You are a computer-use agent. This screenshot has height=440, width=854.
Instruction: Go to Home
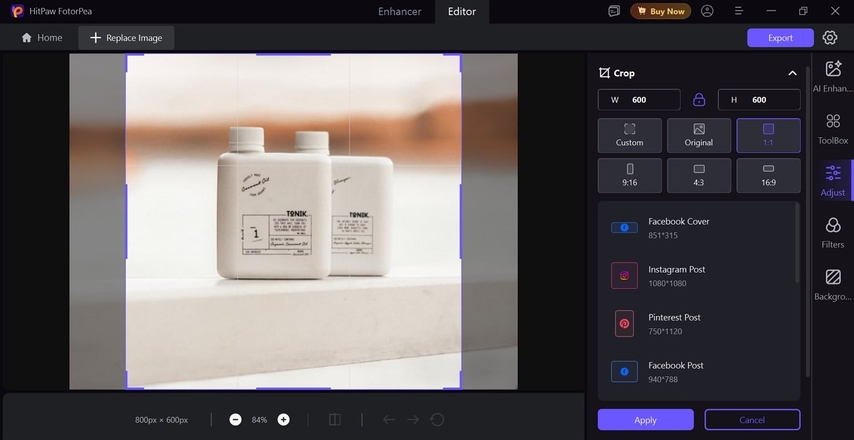pos(41,38)
